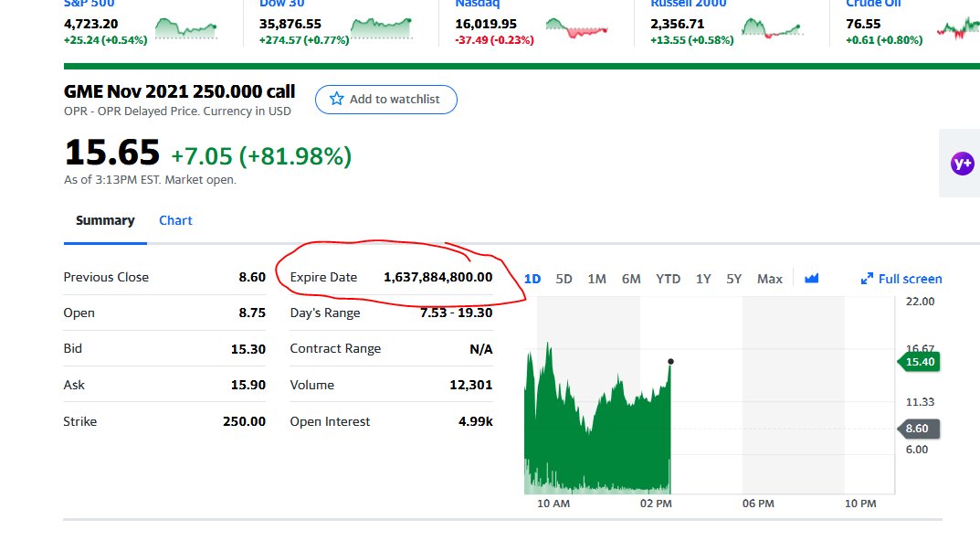
Task: Select the 5Y chart range
Action: (x=733, y=279)
